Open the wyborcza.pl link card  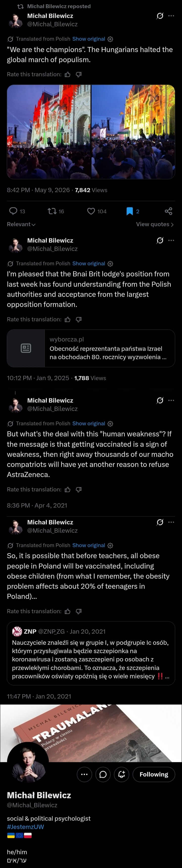click(x=91, y=348)
